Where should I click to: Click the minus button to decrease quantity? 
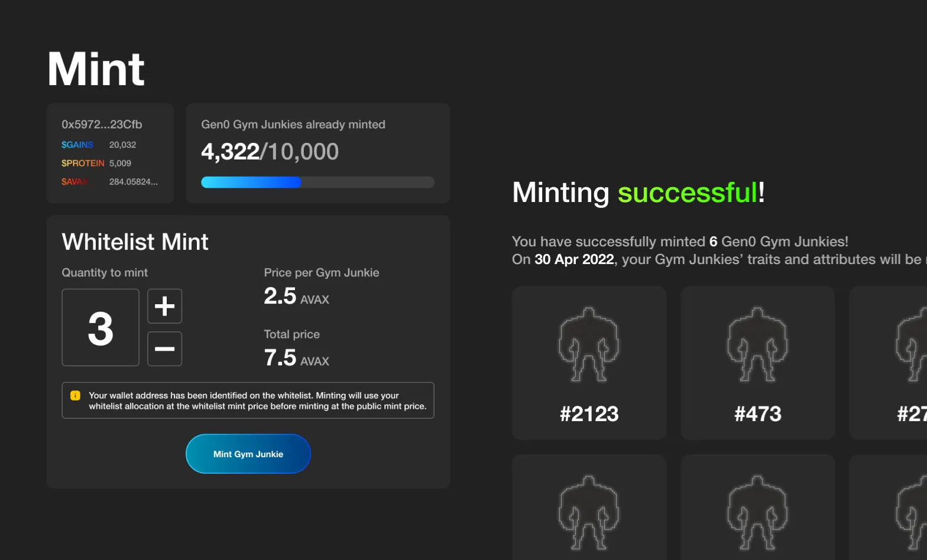[x=164, y=349]
